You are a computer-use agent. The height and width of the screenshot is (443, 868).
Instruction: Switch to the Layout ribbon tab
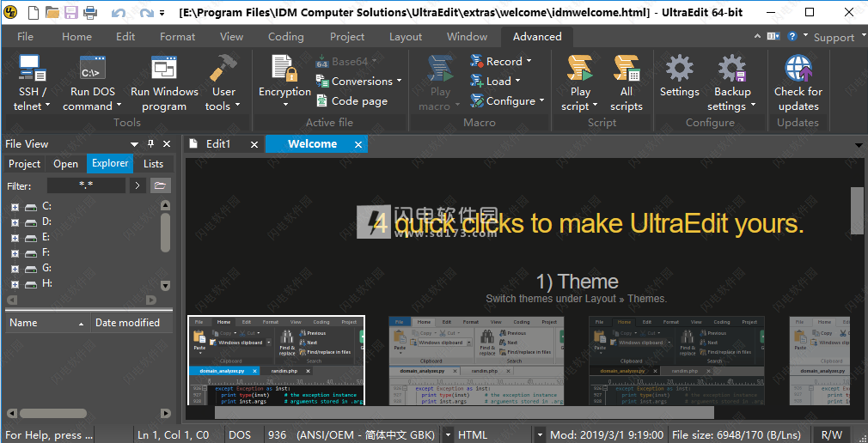406,37
